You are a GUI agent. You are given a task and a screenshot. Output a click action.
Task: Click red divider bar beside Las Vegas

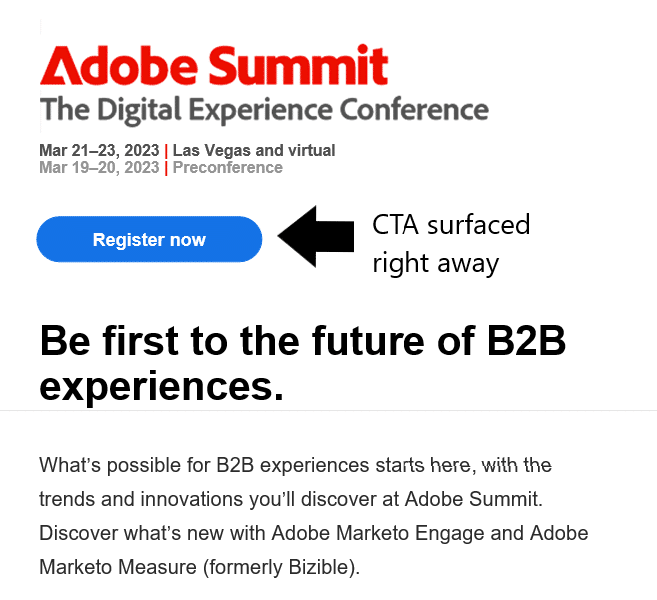pyautogui.click(x=166, y=151)
